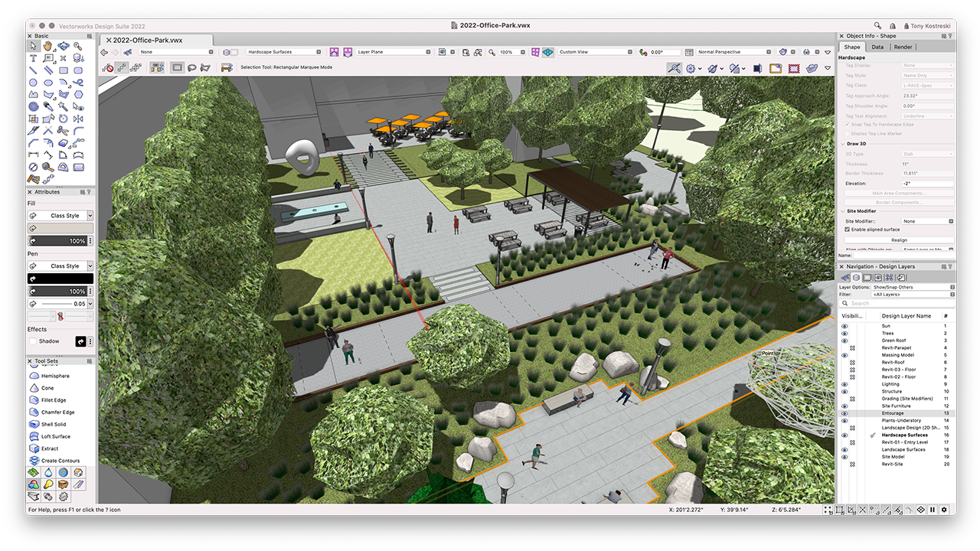Choose the Mirror tool in Basic palette
Screen dimensions: 980x551
[x=78, y=119]
